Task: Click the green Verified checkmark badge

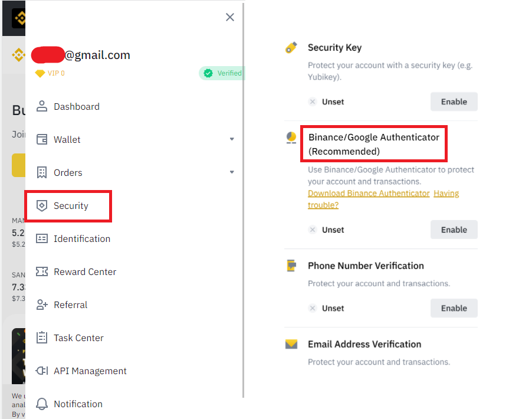Action: pyautogui.click(x=208, y=73)
